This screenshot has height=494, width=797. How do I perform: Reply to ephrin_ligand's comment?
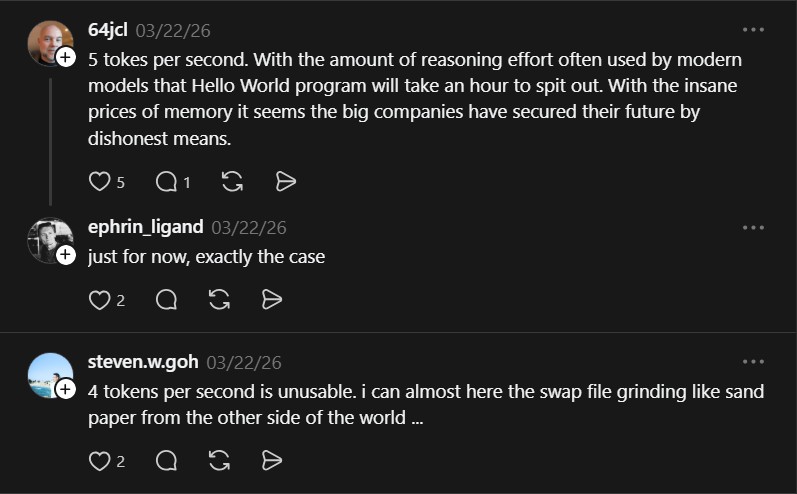pos(167,299)
